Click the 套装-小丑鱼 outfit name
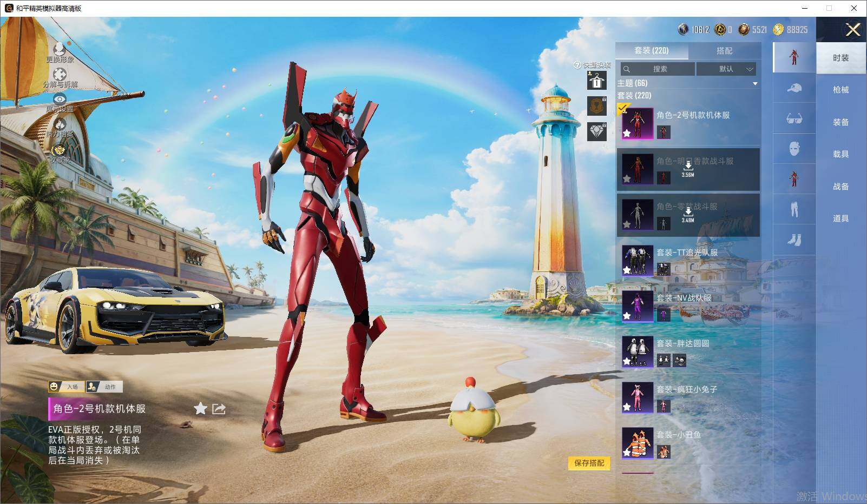This screenshot has height=504, width=867. pyautogui.click(x=679, y=434)
